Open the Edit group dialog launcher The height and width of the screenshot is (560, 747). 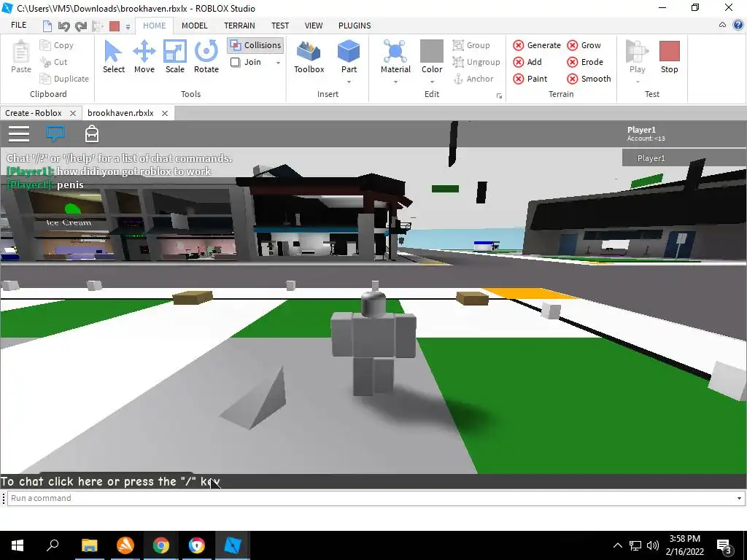499,96
